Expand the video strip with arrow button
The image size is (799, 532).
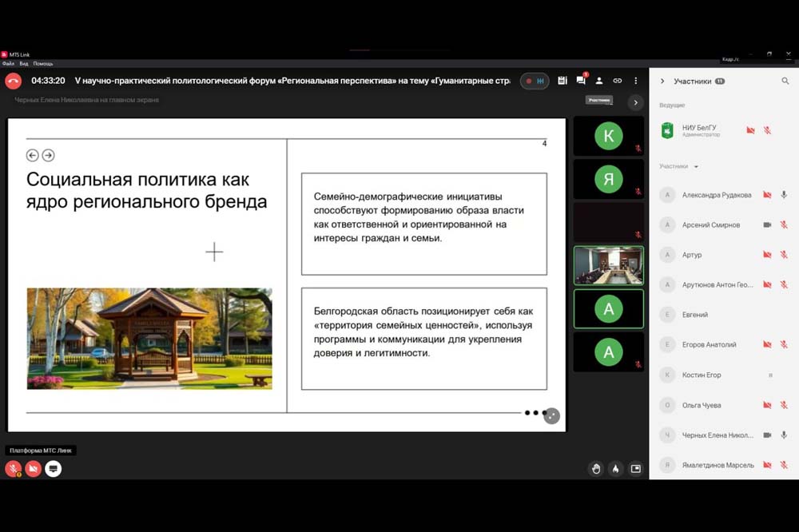635,102
